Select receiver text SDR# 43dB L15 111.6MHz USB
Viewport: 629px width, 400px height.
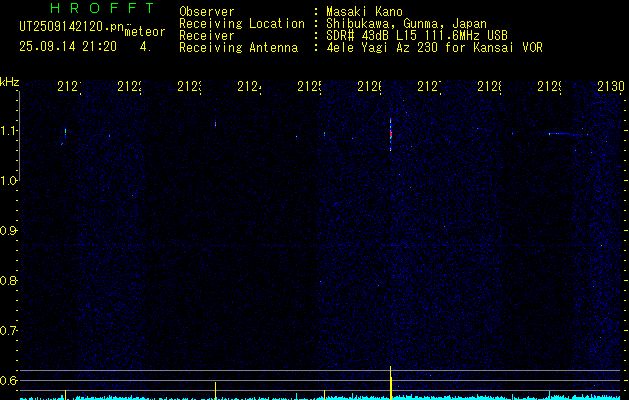[417, 36]
